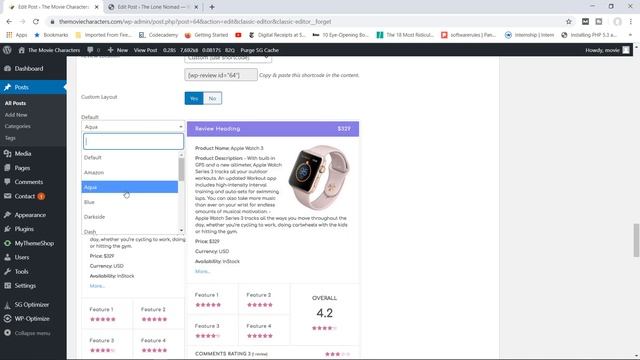Open a new browser tab
Screen dimensions: 640x360
tap(212, 7)
